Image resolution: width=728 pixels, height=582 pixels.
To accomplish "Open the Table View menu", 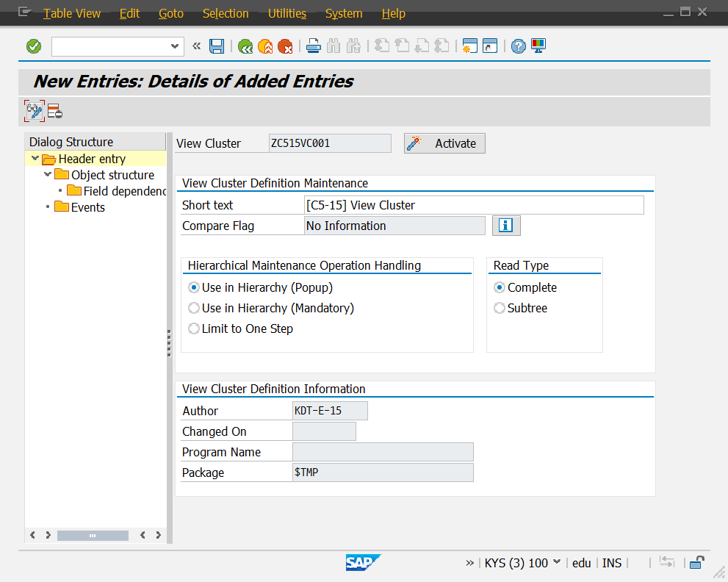I will 71,13.
